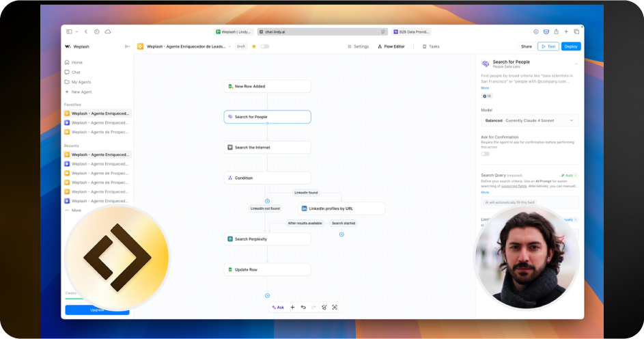Click More link under Search Query
This screenshot has width=644, height=339.
coord(485,192)
